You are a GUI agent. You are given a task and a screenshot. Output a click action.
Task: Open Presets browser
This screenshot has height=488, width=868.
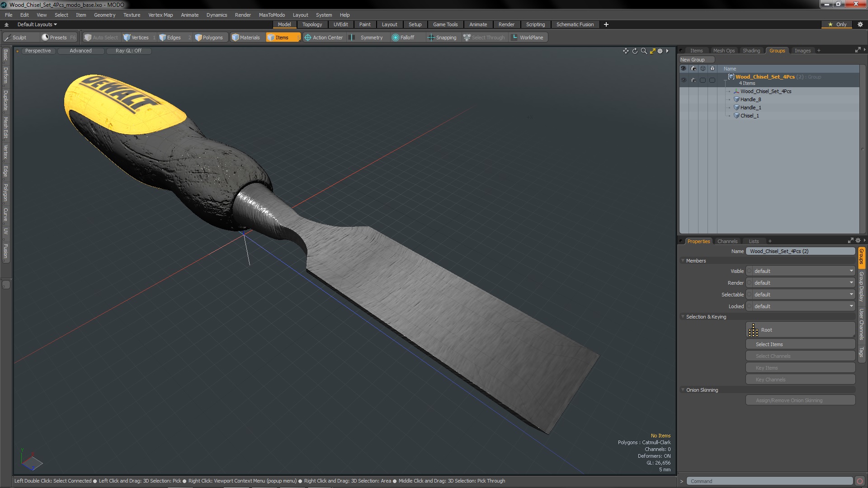(x=58, y=38)
